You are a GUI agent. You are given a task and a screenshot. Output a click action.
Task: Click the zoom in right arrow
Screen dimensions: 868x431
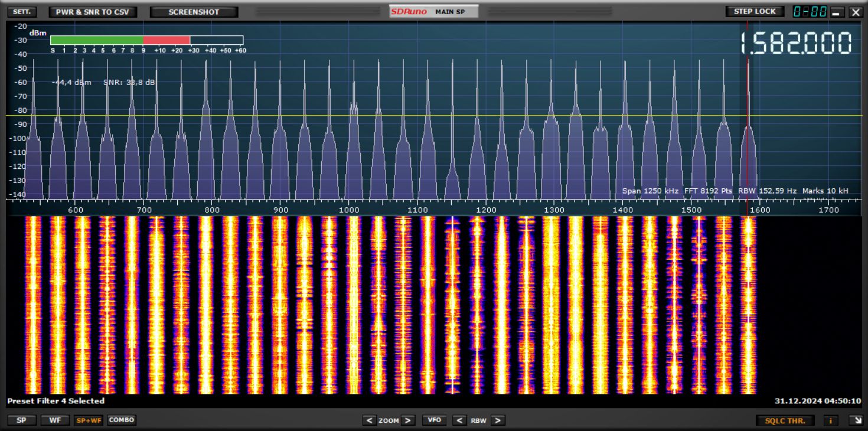pos(409,420)
